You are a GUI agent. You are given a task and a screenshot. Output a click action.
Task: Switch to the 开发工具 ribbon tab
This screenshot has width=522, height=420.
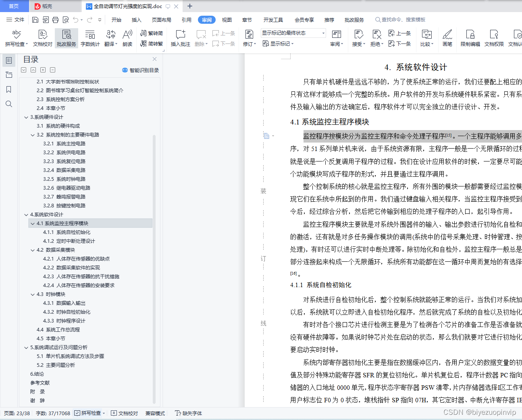(273, 20)
